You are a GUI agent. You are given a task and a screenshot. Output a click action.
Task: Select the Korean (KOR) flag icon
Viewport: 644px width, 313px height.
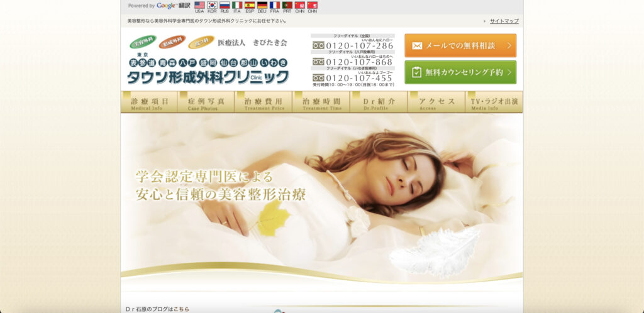212,5
